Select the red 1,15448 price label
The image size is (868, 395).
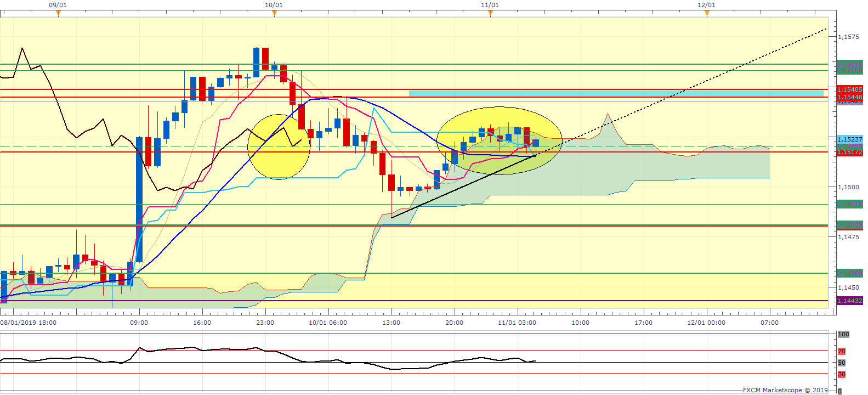click(x=849, y=97)
